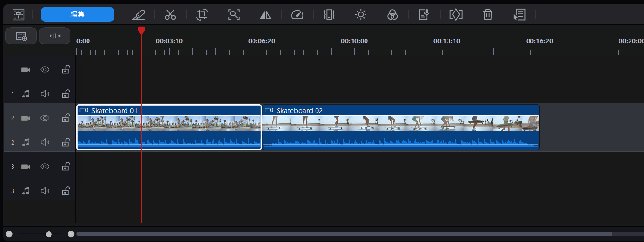Click the add track button

21,36
